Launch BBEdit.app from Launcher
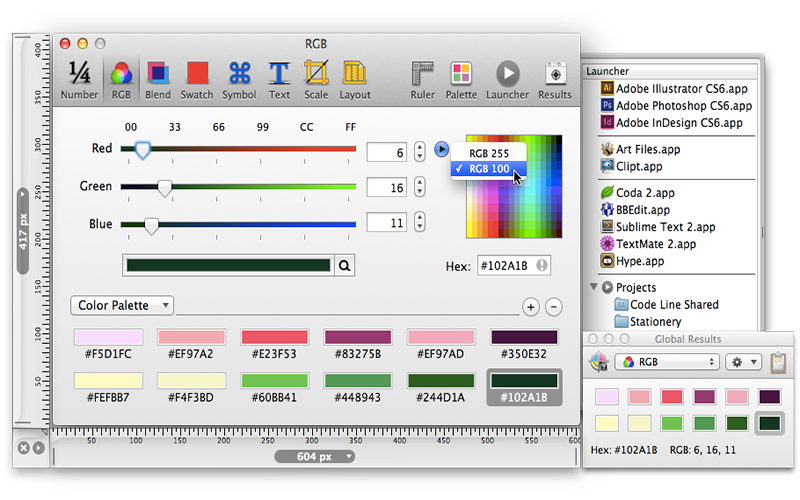 tap(635, 210)
